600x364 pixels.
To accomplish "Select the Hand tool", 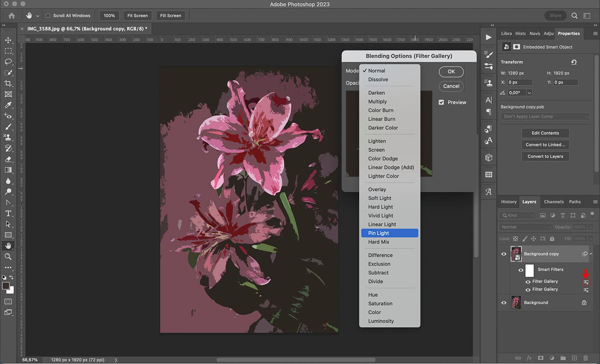I will click(8, 245).
